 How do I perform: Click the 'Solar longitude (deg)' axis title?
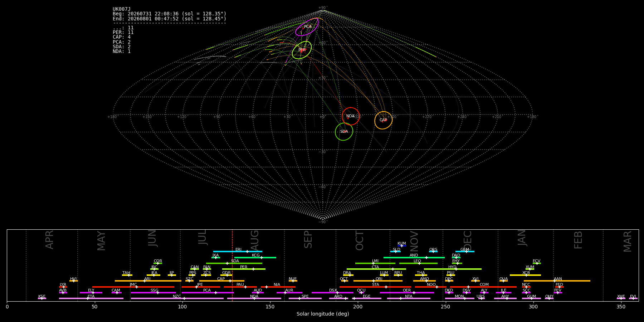323,314
